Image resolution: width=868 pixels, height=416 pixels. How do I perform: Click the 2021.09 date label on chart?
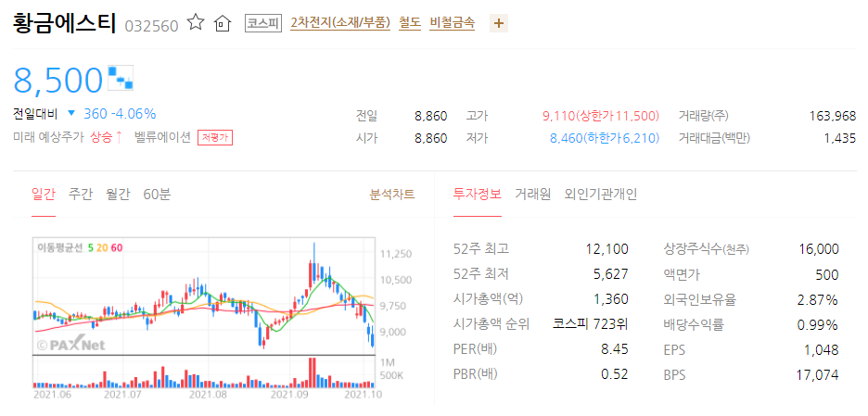289,395
